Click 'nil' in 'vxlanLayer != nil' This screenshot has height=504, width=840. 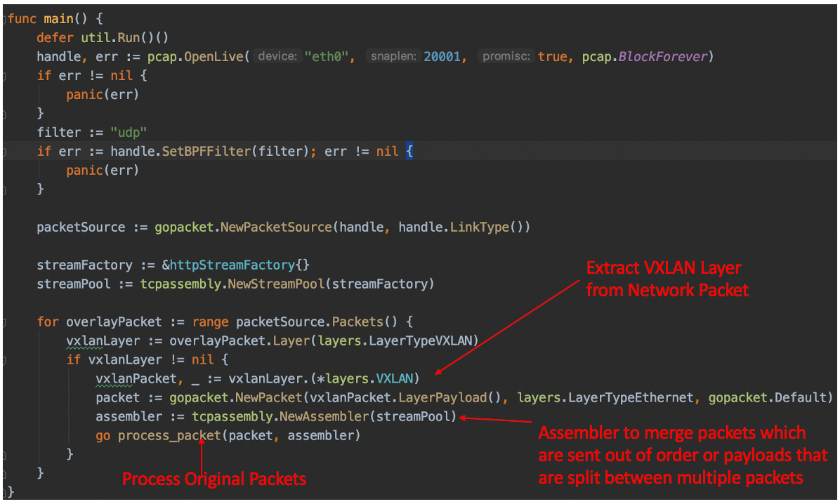pyautogui.click(x=202, y=360)
